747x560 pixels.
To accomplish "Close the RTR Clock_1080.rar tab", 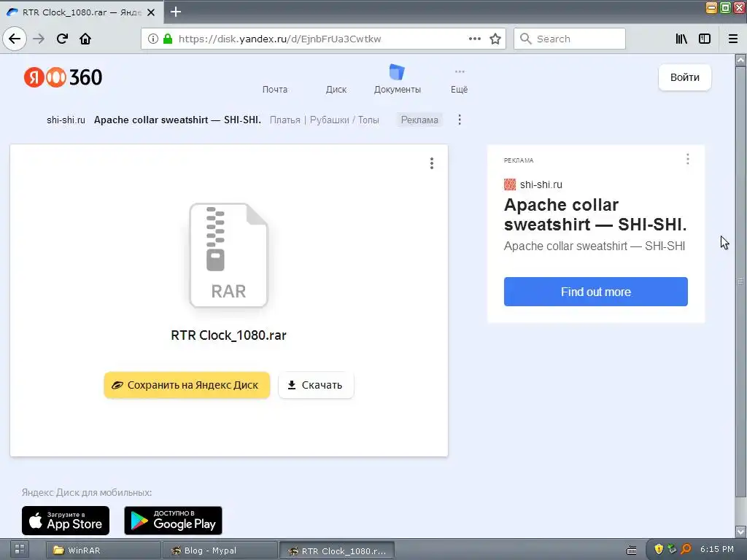I will click(151, 12).
